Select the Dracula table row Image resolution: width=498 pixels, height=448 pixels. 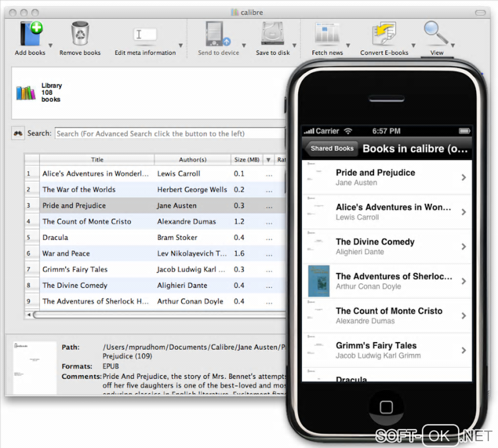[156, 237]
